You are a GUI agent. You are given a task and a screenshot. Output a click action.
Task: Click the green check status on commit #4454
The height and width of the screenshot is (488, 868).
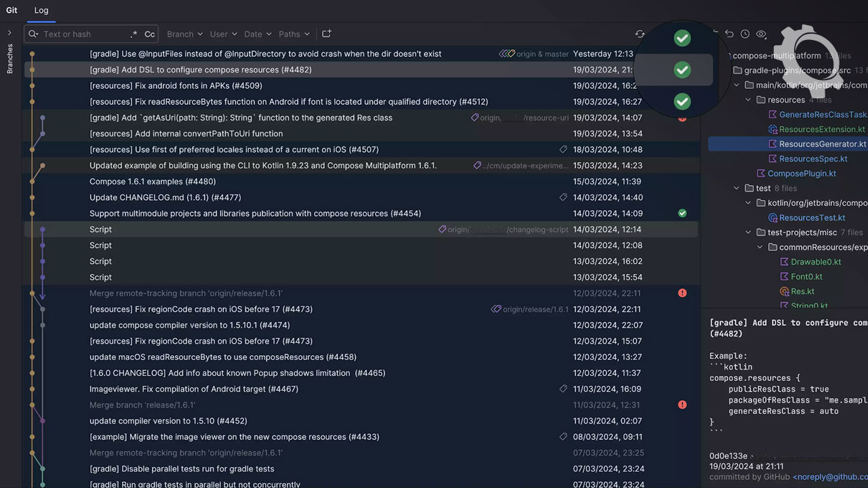pyautogui.click(x=682, y=213)
